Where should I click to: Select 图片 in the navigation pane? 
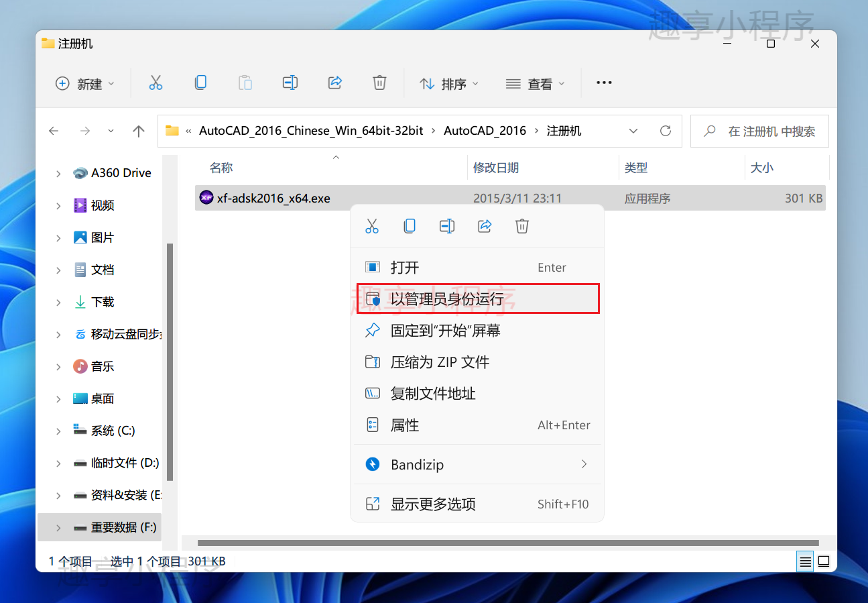(x=103, y=237)
